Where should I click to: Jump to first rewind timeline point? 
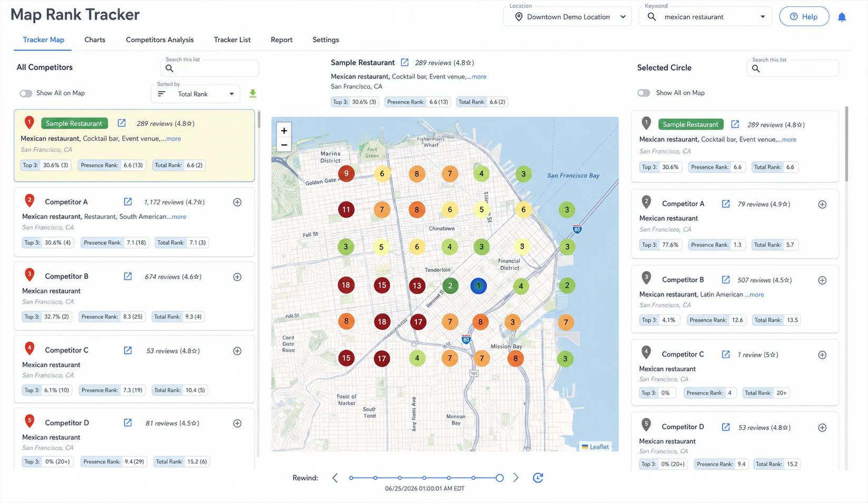pos(351,478)
